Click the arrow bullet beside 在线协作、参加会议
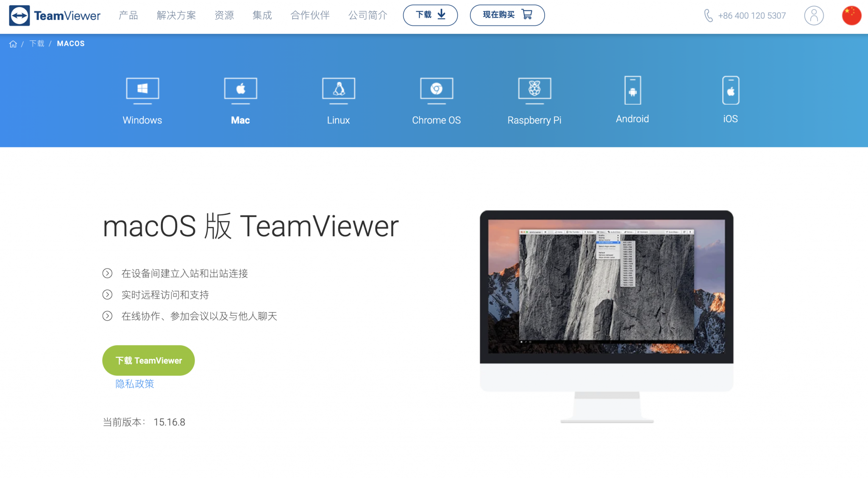The width and height of the screenshot is (868, 478). [x=107, y=316]
